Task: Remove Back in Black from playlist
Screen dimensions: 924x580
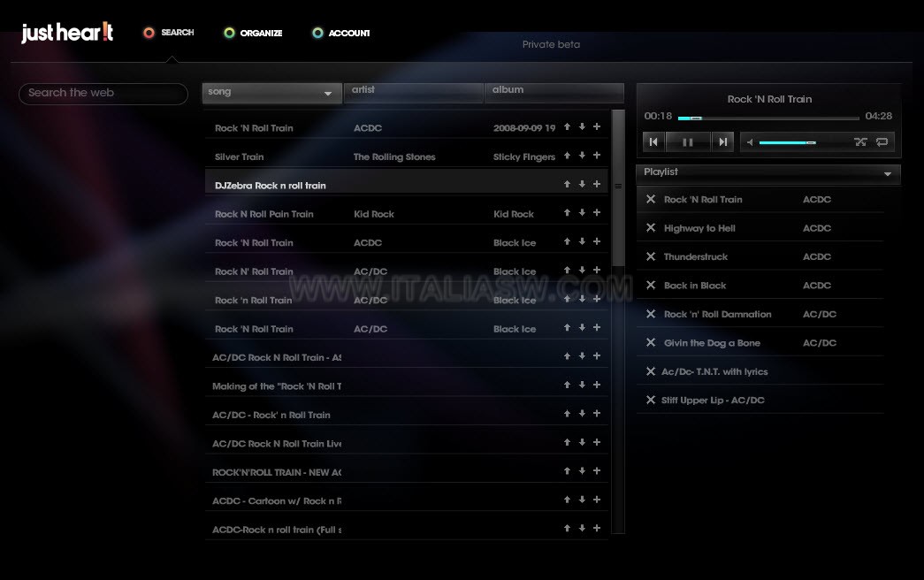Action: pos(651,286)
